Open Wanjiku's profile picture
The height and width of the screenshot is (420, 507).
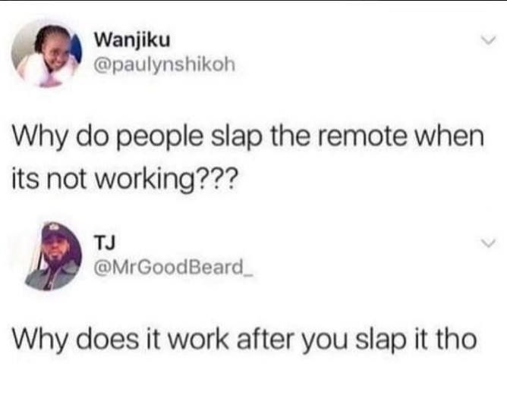pos(47,53)
